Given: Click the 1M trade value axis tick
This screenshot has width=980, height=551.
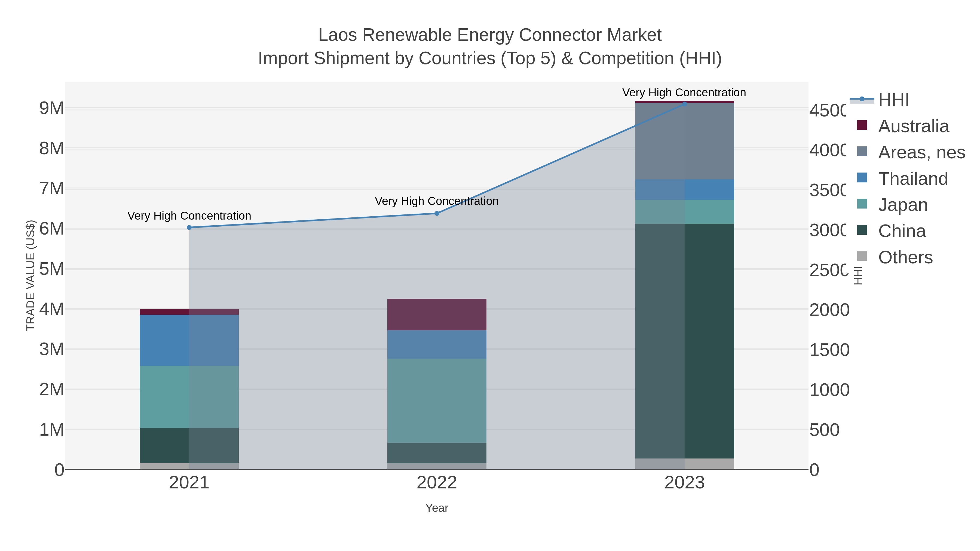Looking at the screenshot, I should [x=52, y=430].
